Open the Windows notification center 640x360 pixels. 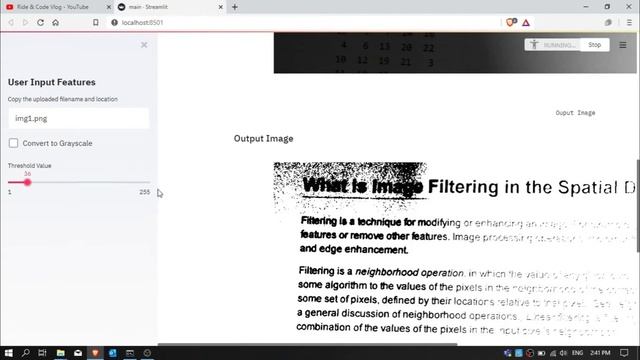pyautogui.click(x=624, y=353)
